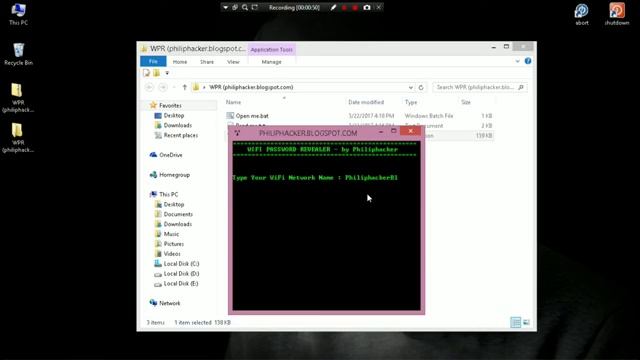640x360 pixels.
Task: Click the pencil draw icon in recording bar
Action: (333, 7)
